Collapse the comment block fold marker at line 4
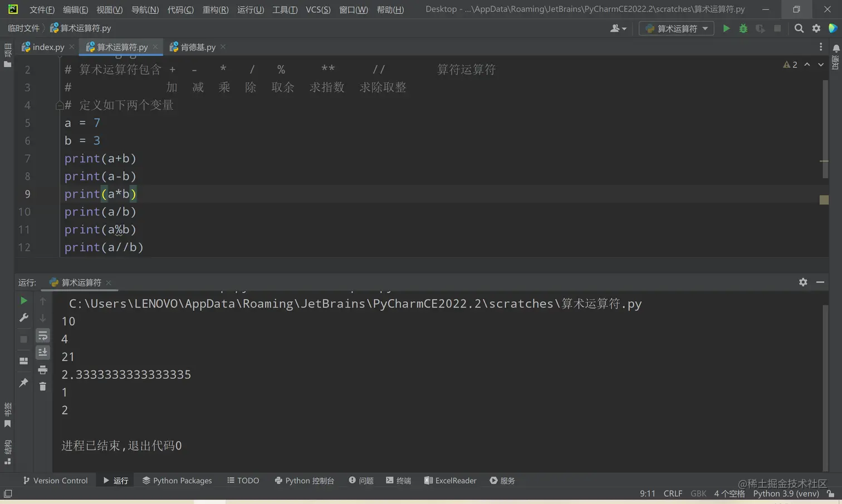This screenshot has height=504, width=842. point(59,105)
